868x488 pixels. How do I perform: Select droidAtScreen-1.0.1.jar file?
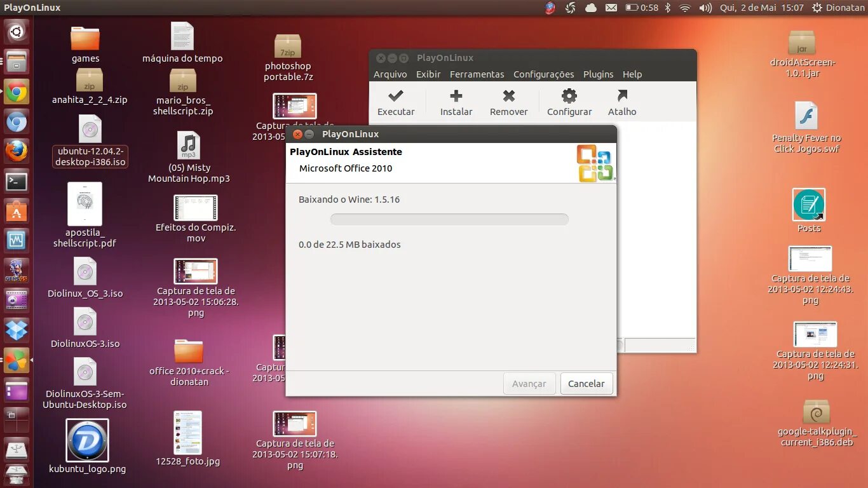point(802,54)
